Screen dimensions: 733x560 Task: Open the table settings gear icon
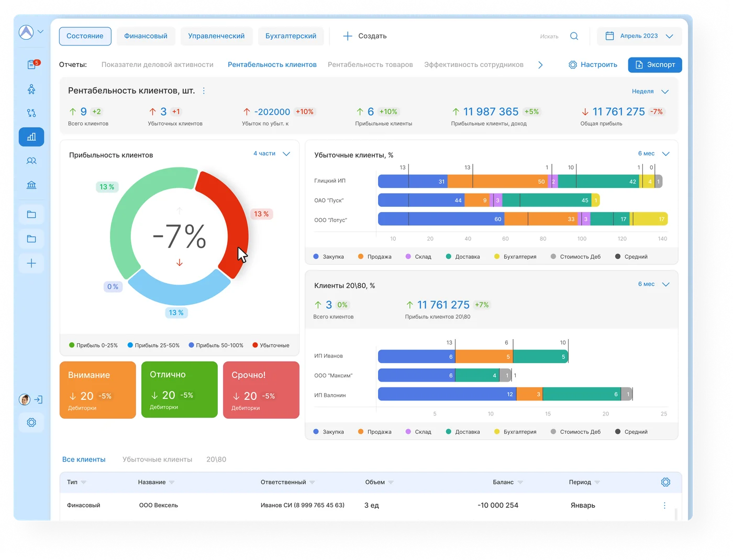click(x=665, y=482)
